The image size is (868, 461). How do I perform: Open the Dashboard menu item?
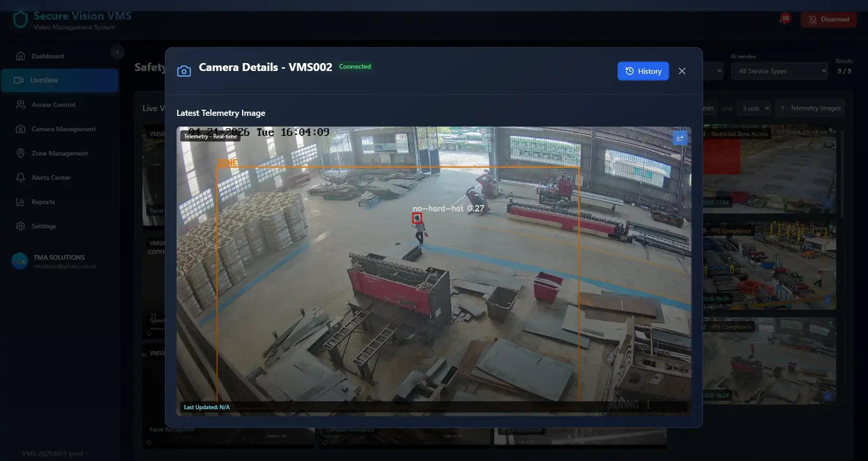(x=60, y=56)
